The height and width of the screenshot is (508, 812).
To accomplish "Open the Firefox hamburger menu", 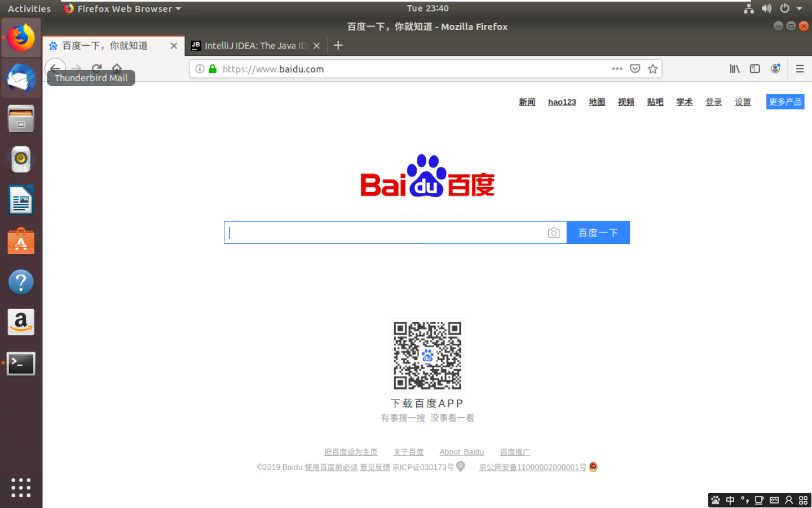I will pyautogui.click(x=800, y=69).
